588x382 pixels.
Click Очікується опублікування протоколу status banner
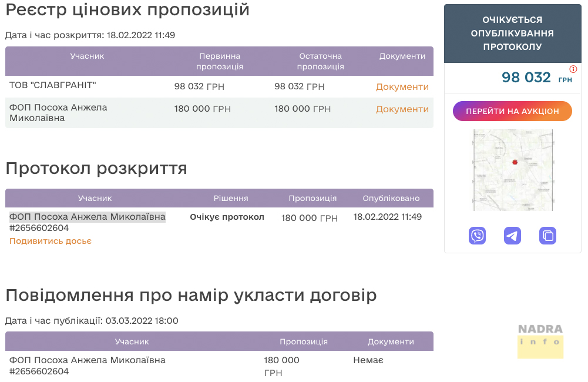512,33
